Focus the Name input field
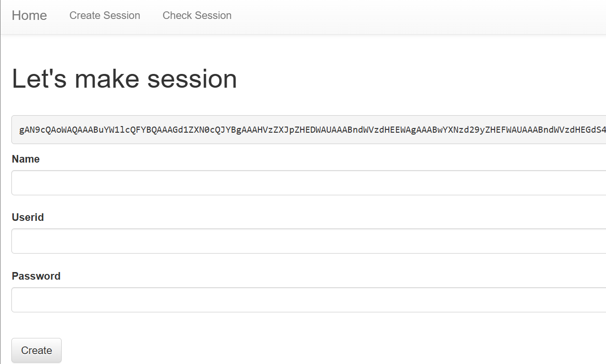 tap(309, 182)
